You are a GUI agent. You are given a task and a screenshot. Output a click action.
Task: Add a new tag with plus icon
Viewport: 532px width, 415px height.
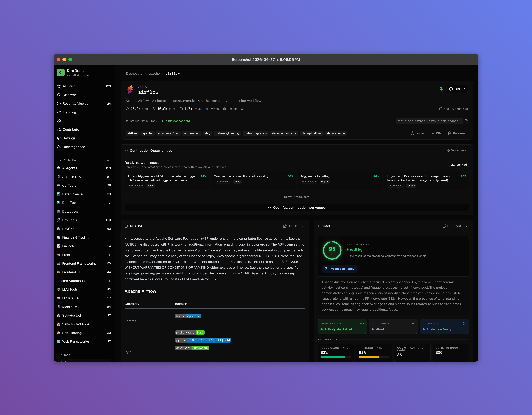[x=108, y=355]
